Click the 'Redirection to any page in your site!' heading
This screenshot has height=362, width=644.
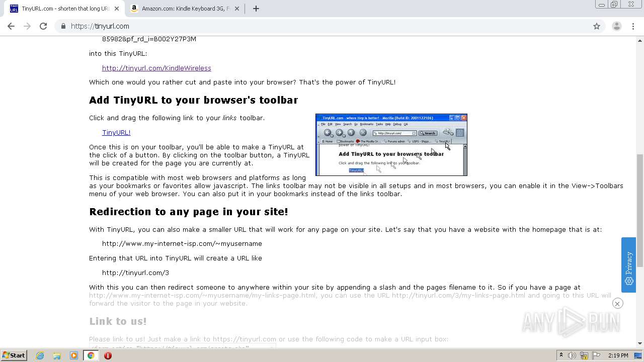point(189,212)
